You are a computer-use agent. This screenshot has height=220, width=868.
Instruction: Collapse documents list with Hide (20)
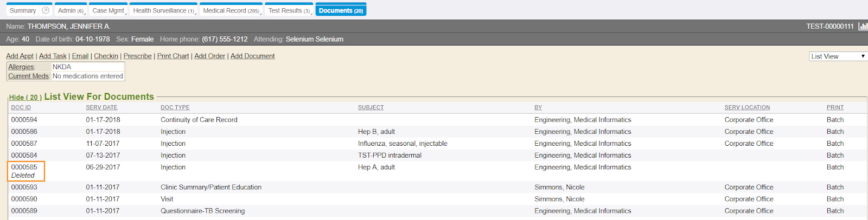pos(25,98)
